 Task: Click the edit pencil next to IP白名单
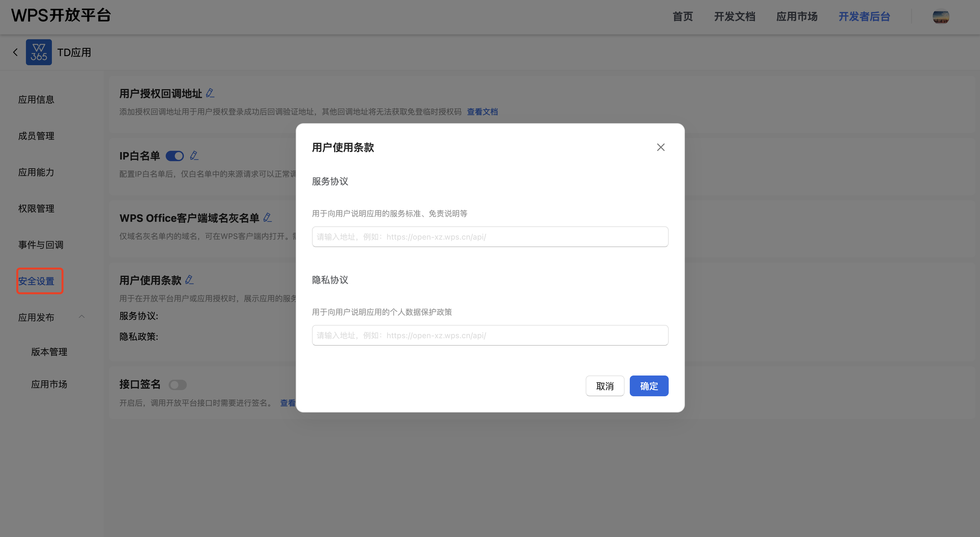pos(194,155)
